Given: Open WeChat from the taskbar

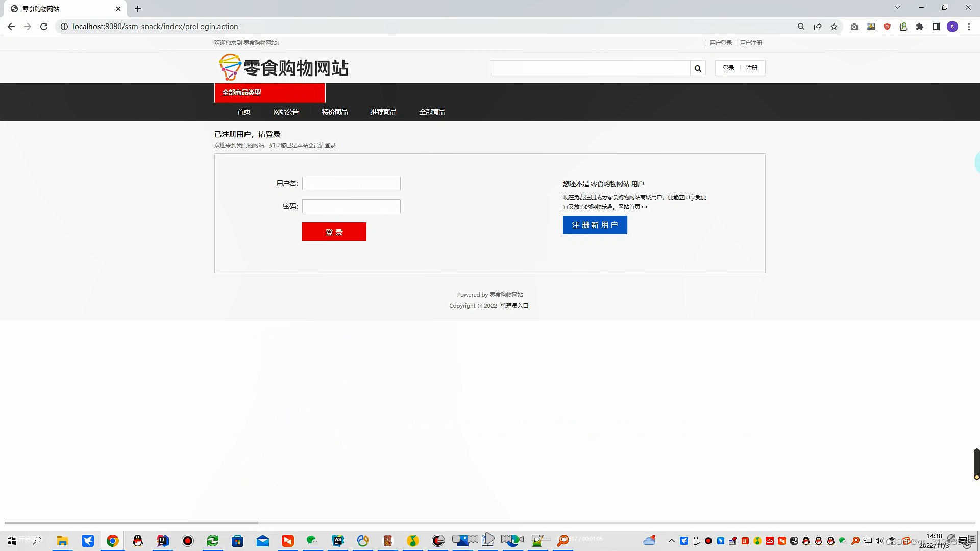Looking at the screenshot, I should point(312,541).
